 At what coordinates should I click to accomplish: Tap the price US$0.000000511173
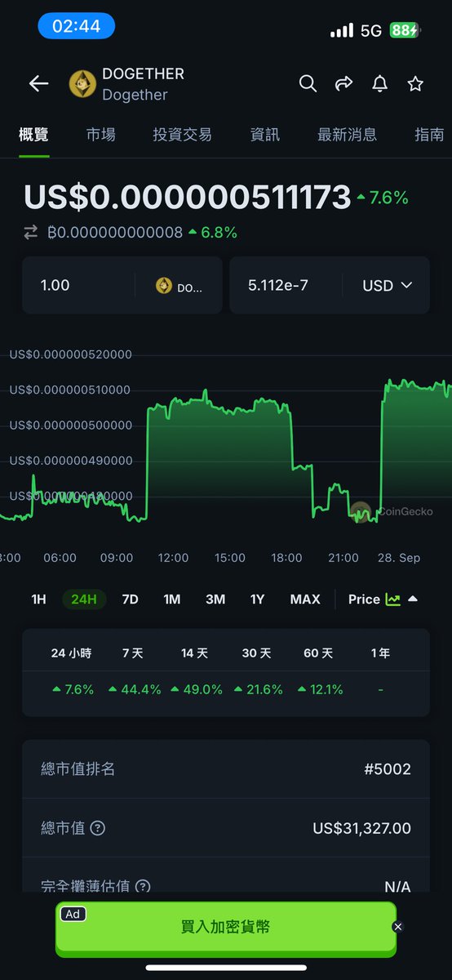pyautogui.click(x=187, y=198)
